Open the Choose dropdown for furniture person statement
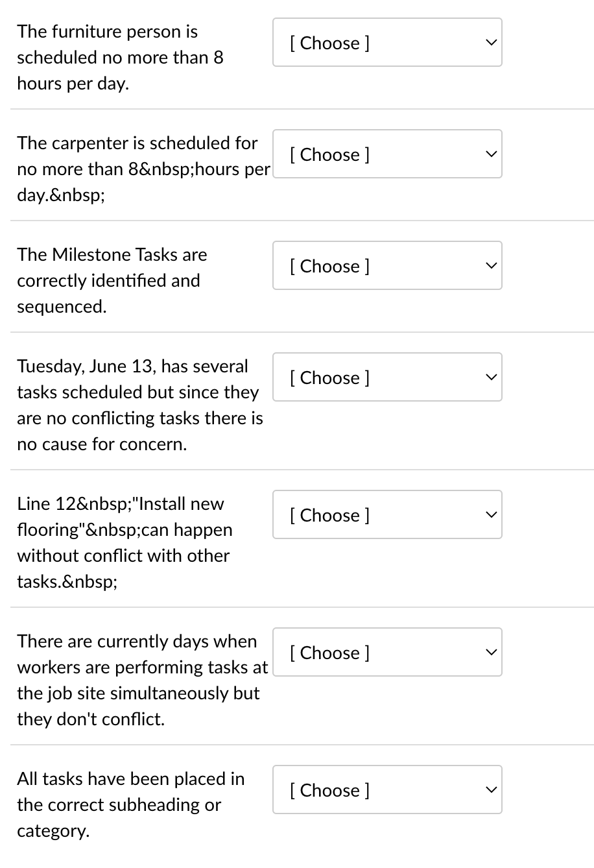Image resolution: width=594 pixels, height=868 pixels. (x=387, y=42)
